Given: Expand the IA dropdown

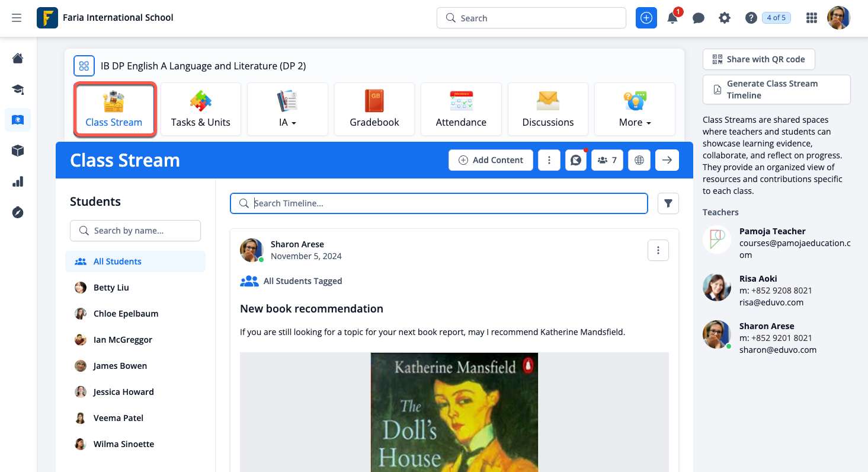Looking at the screenshot, I should 287,109.
